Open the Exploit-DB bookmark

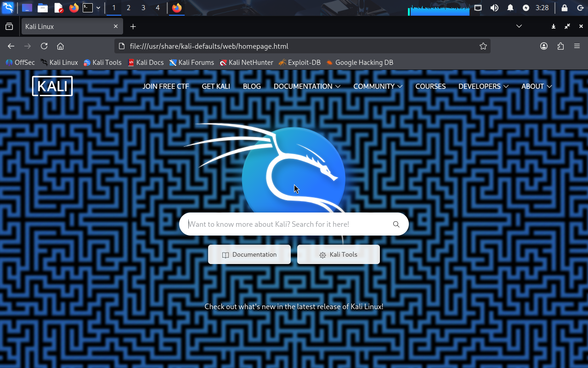[300, 63]
